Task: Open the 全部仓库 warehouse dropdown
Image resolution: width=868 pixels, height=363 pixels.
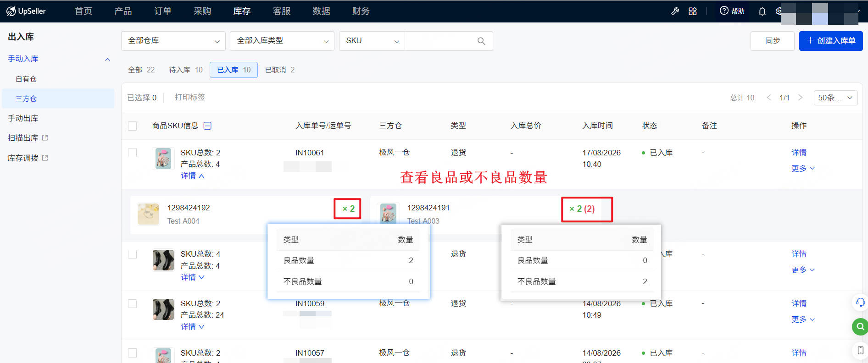Action: 173,41
